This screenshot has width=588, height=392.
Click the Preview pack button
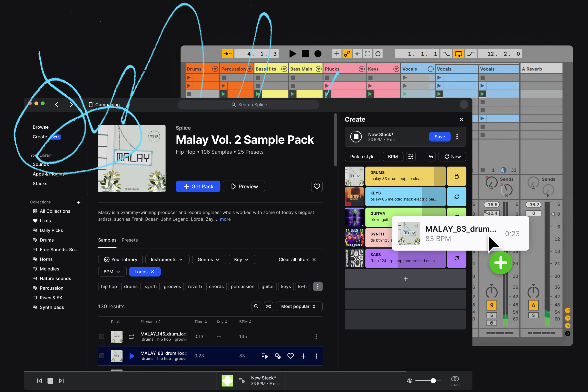[x=244, y=186]
